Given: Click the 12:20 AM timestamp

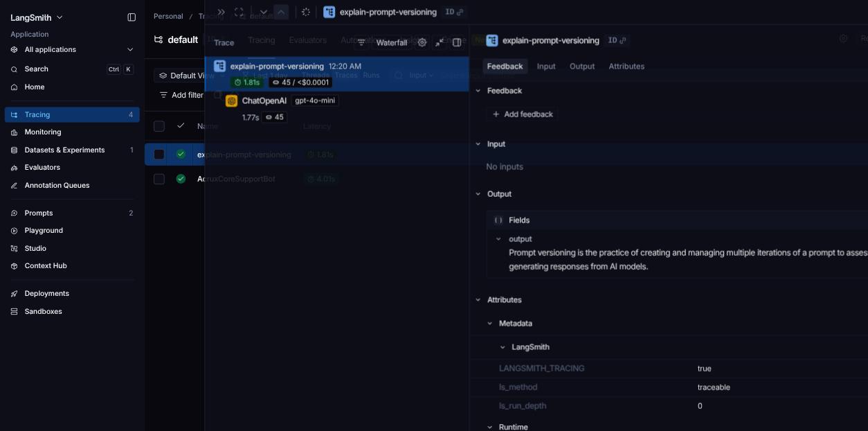Looking at the screenshot, I should [345, 67].
